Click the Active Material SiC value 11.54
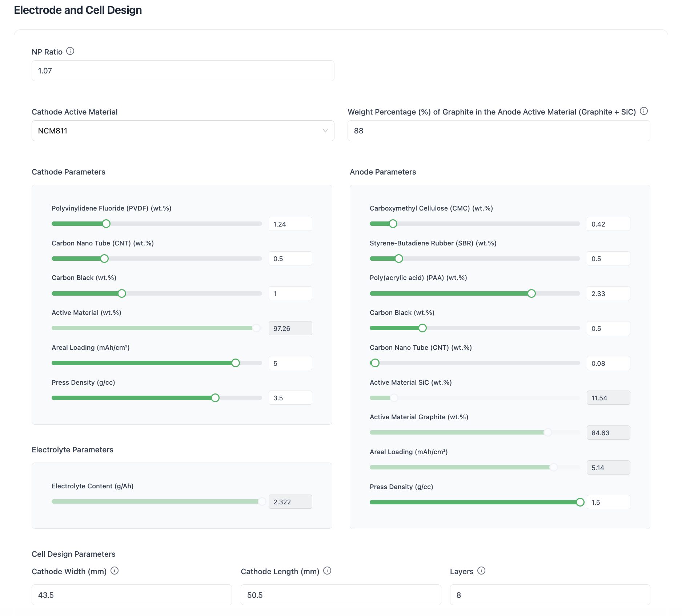682x616 pixels. [x=609, y=398]
